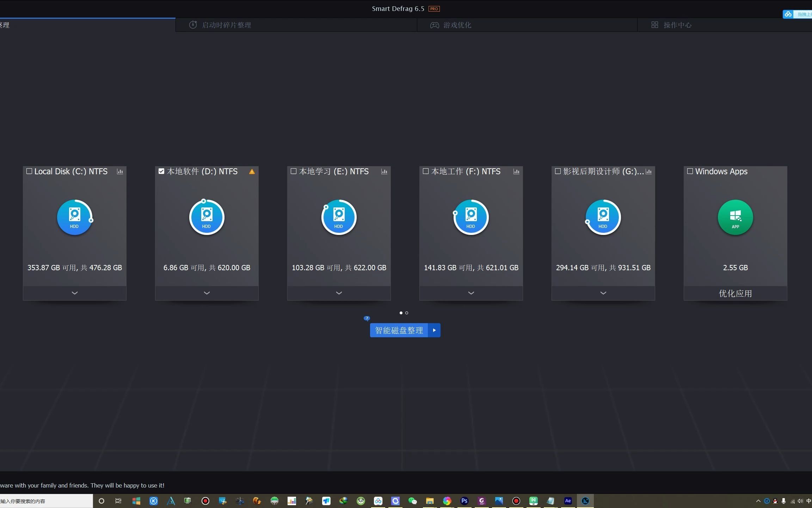Enable the 本地工作 (F:) checkbox
Image resolution: width=812 pixels, height=508 pixels.
point(425,171)
